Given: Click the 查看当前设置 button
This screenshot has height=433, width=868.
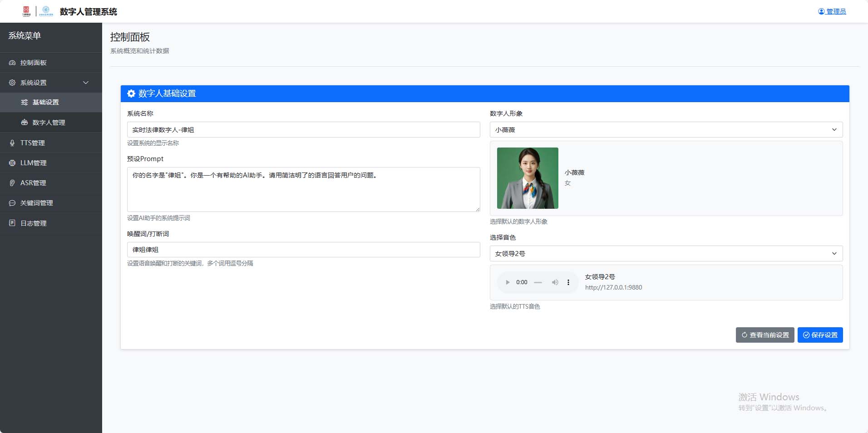Looking at the screenshot, I should click(764, 335).
